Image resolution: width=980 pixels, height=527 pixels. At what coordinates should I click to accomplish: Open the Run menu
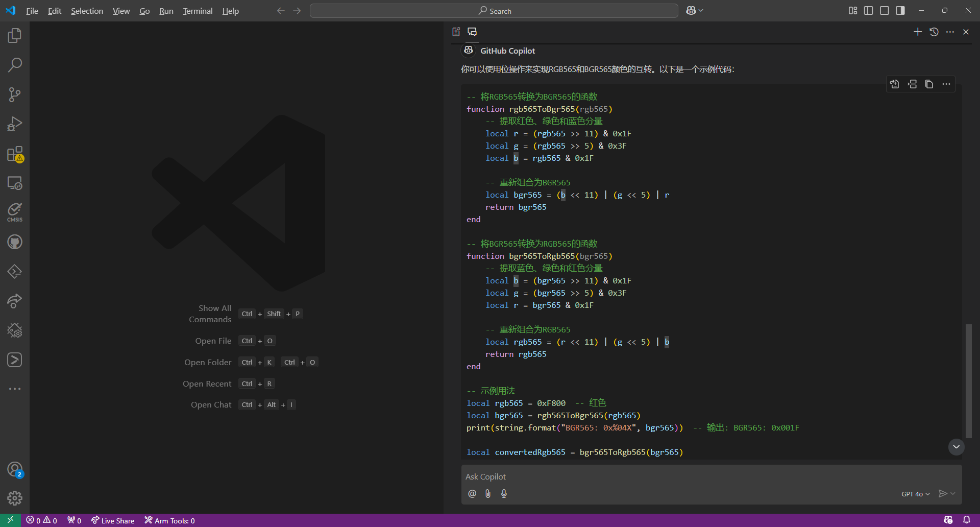[x=166, y=11]
